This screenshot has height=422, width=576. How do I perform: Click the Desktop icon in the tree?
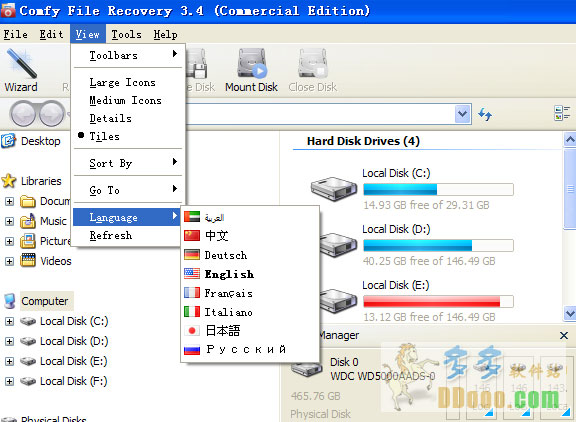[8, 141]
